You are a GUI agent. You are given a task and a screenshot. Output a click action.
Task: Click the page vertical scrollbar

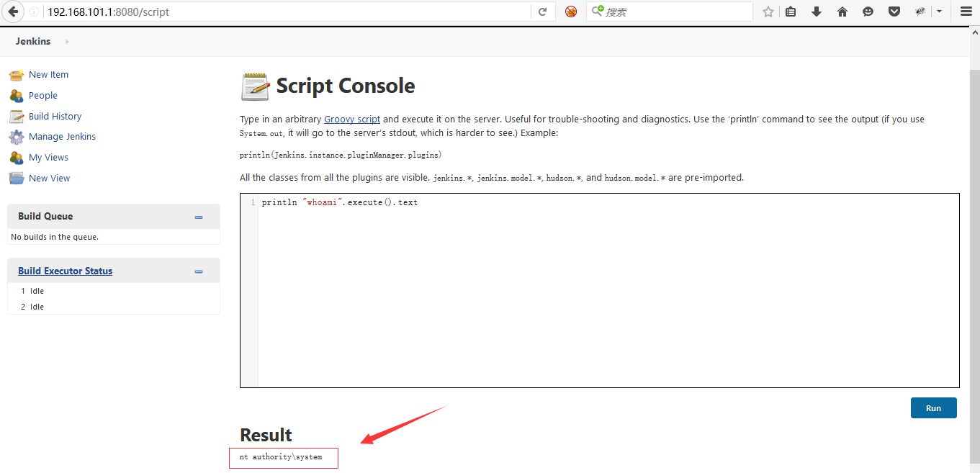coord(974,266)
